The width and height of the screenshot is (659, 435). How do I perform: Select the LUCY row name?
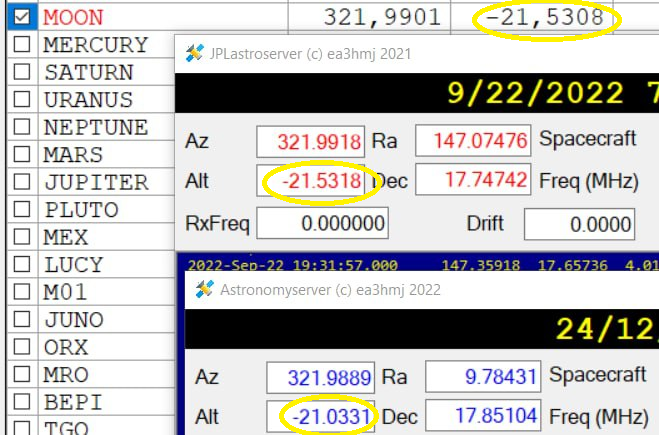74,265
